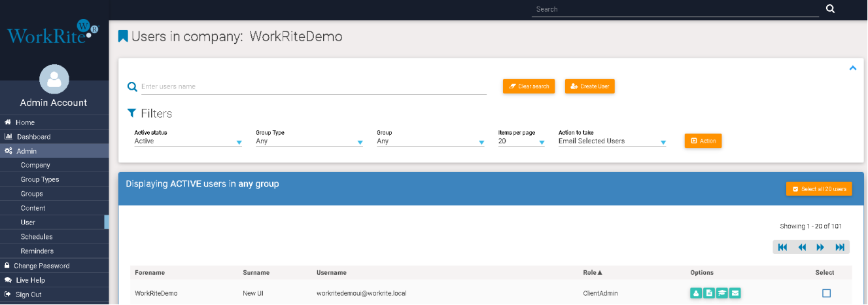Email WorkRiteDemo using the envelope icon
The image size is (868, 305).
[x=735, y=293]
